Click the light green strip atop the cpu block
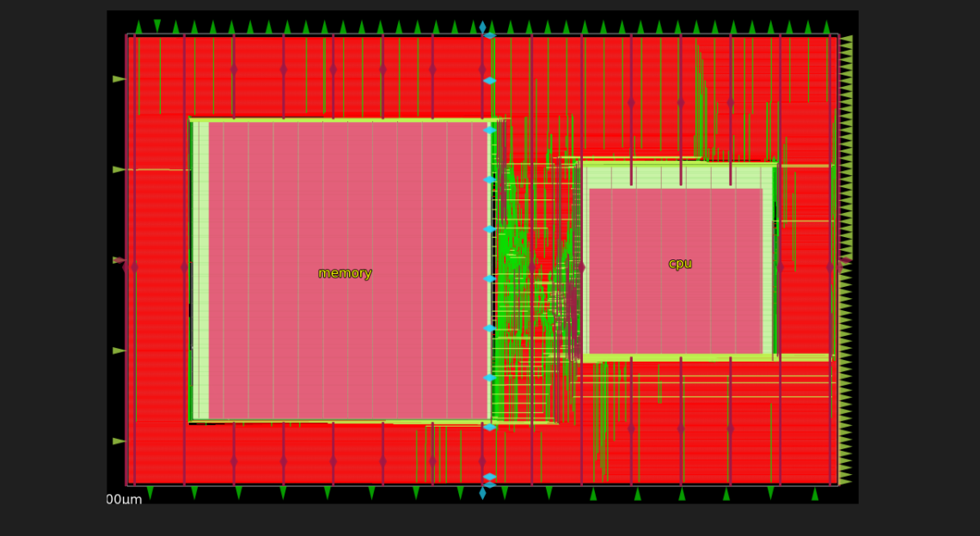Image resolution: width=980 pixels, height=536 pixels. pos(679,176)
